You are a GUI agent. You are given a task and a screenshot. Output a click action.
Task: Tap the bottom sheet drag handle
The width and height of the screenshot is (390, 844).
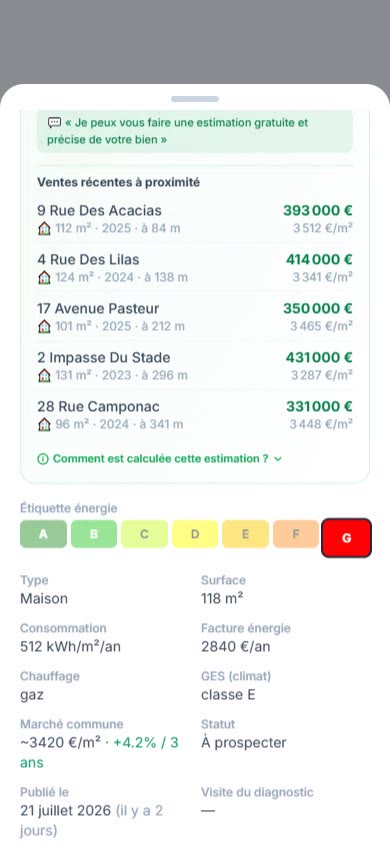[195, 99]
